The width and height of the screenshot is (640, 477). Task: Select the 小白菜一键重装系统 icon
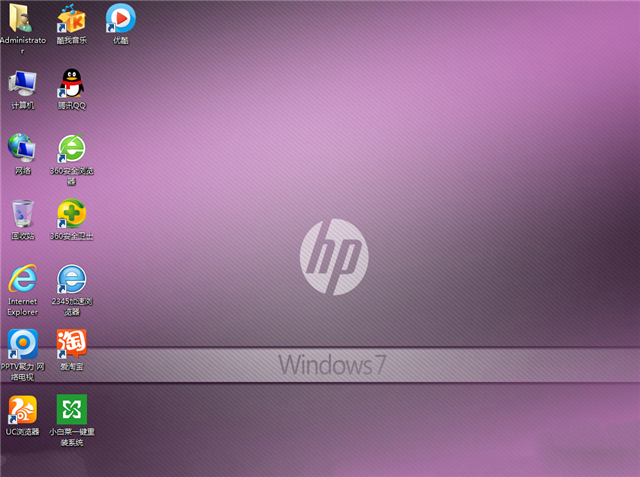click(71, 408)
